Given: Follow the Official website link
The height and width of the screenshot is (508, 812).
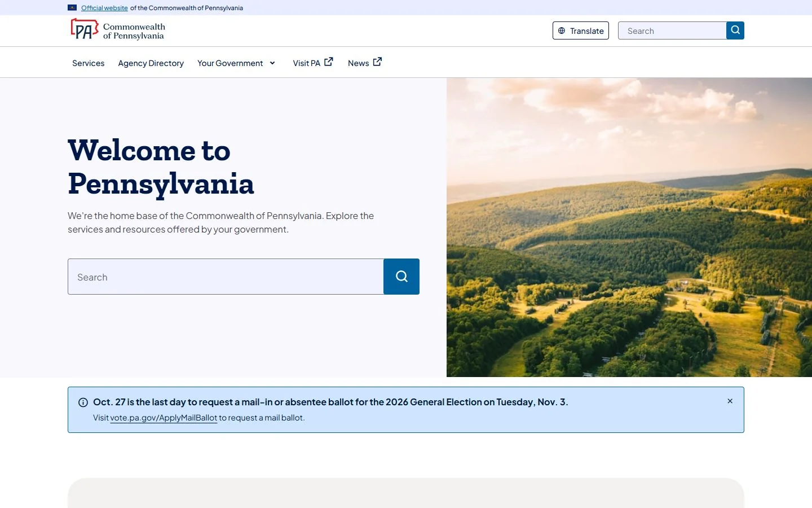Looking at the screenshot, I should tap(104, 8).
